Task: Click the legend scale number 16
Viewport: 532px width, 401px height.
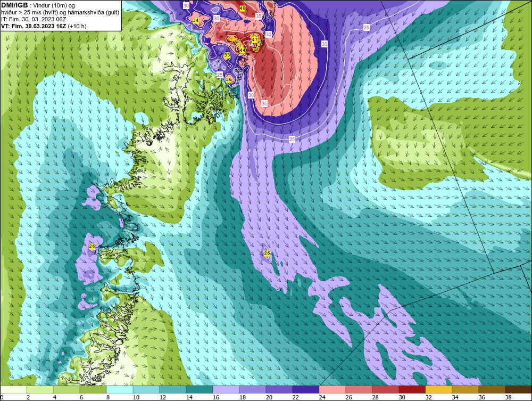Action: pyautogui.click(x=216, y=397)
